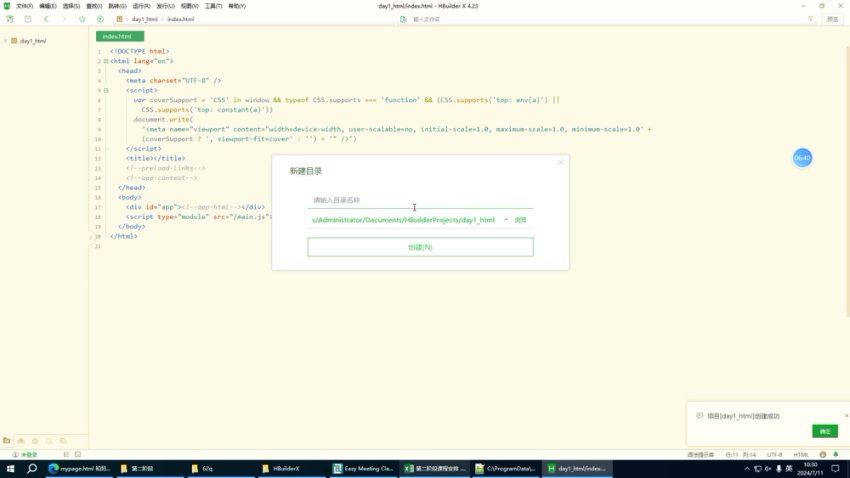Click the 创建(N) button in dialog
This screenshot has width=850, height=478.
pos(420,247)
